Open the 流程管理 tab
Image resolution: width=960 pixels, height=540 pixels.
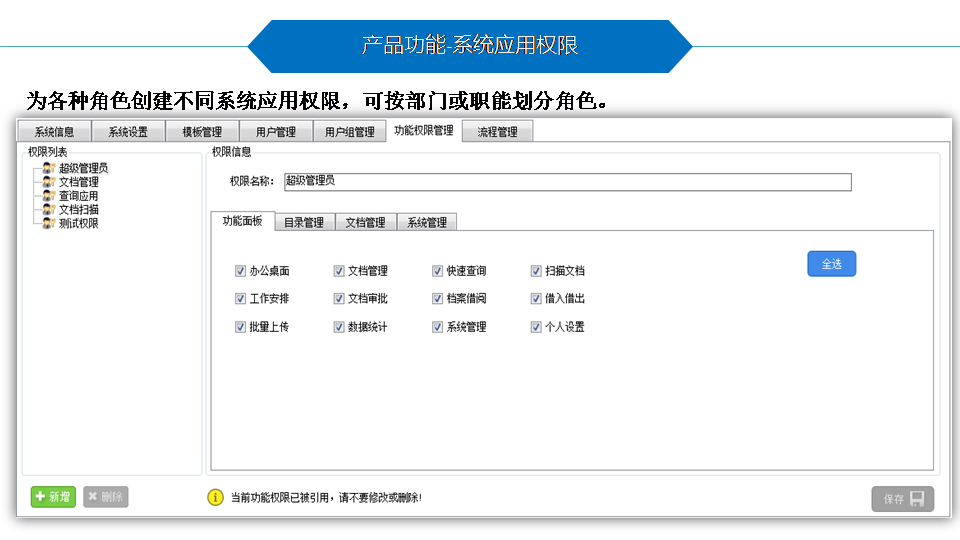pyautogui.click(x=497, y=132)
